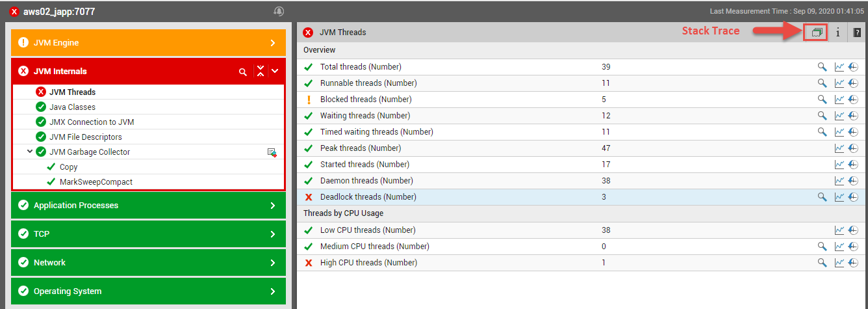
Task: Expand the JVM Engine layer chevron
Action: click(273, 43)
